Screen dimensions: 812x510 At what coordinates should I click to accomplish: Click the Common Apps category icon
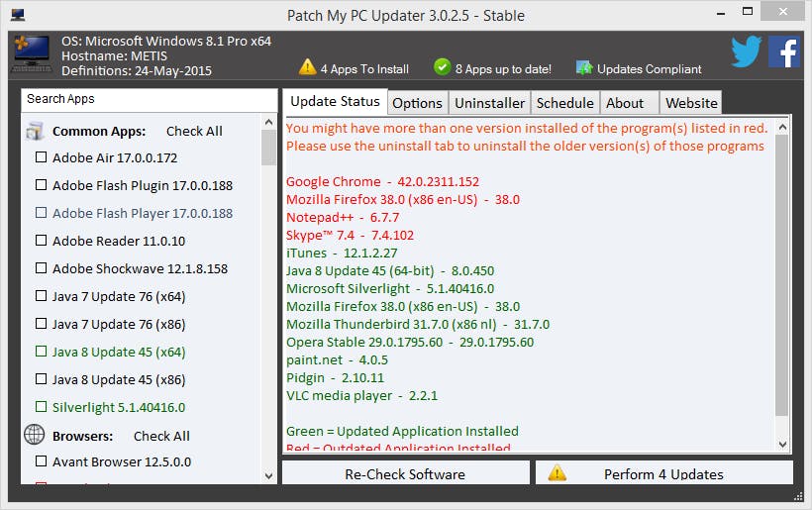tap(35, 131)
